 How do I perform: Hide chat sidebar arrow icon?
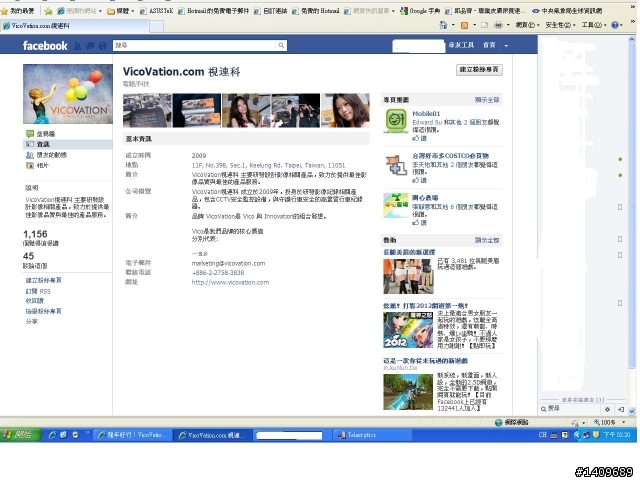click(620, 409)
